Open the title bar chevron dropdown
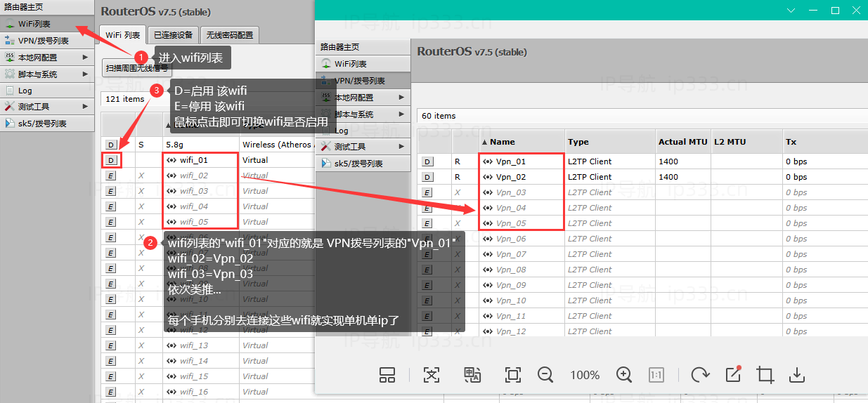Image resolution: width=868 pixels, height=403 pixels. [791, 11]
